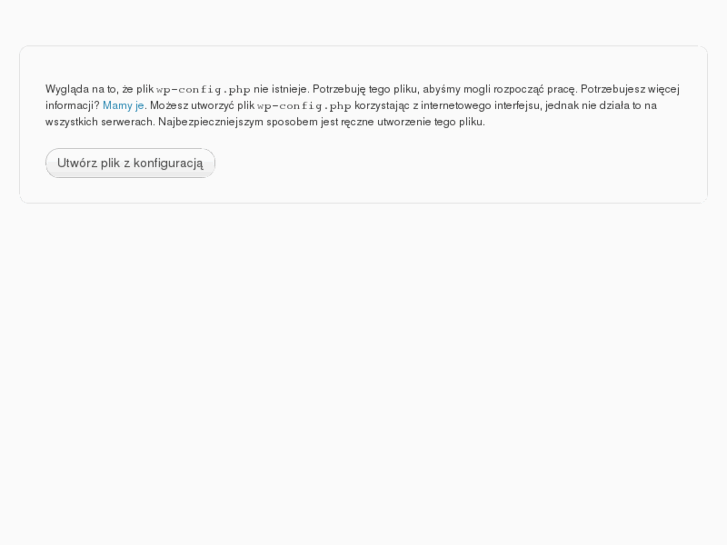Click the word "serwerach" in the message
This screenshot has width=727, height=545.
(x=126, y=122)
